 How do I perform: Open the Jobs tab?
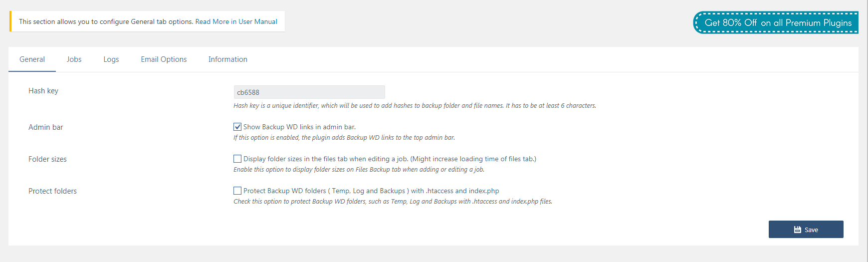point(74,59)
